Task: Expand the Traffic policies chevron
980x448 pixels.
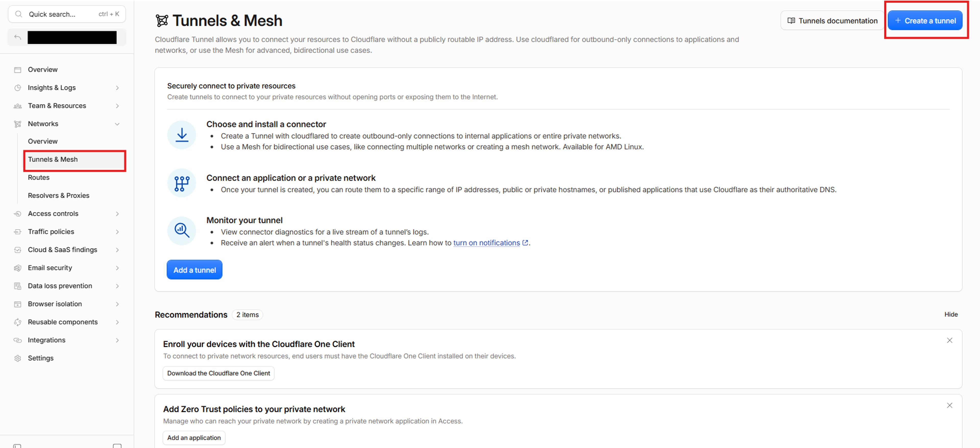Action: pyautogui.click(x=117, y=232)
